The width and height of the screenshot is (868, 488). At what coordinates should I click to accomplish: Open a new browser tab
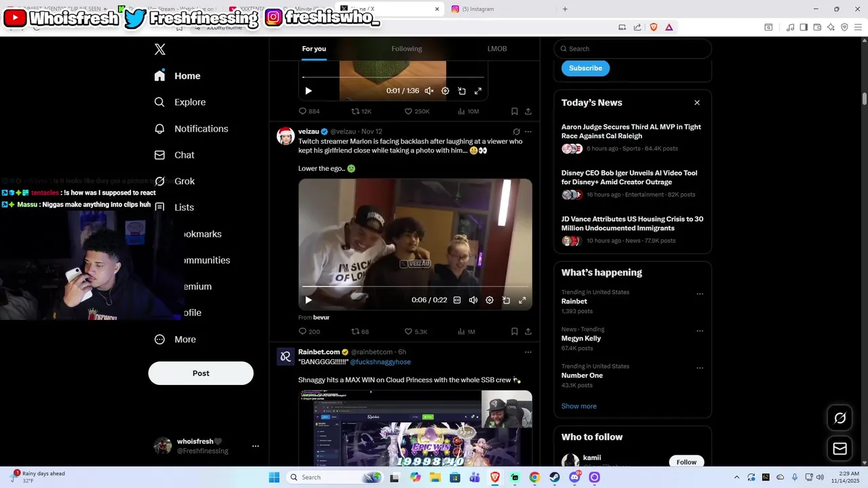tap(565, 9)
